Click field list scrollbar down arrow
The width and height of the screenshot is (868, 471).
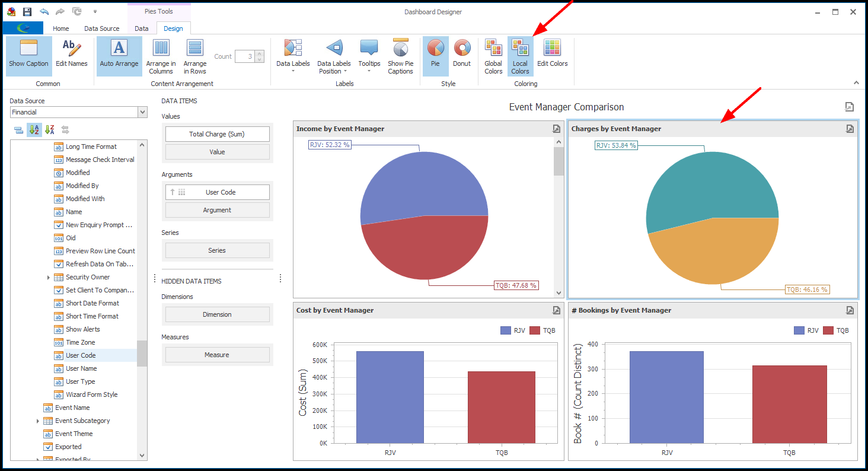pos(142,455)
